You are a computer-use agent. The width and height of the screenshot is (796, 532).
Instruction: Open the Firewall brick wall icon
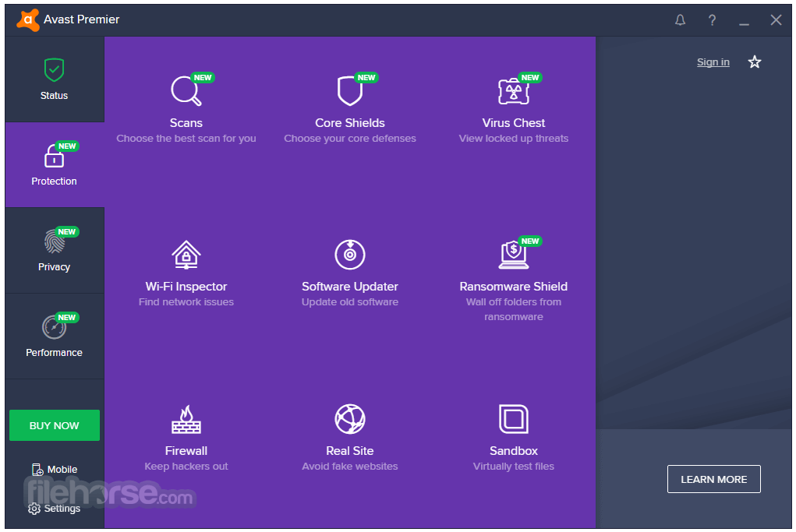click(x=186, y=419)
